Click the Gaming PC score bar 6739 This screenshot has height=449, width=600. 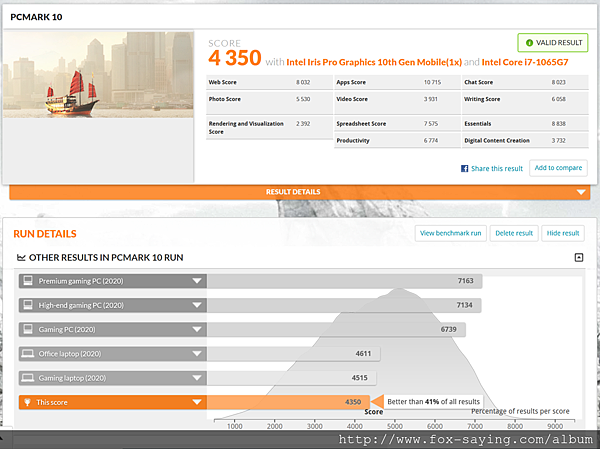[x=336, y=330]
